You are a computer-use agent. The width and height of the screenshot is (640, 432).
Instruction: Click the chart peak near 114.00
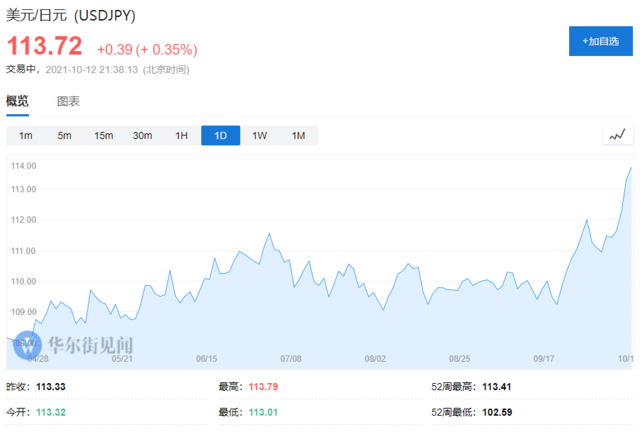click(631, 168)
